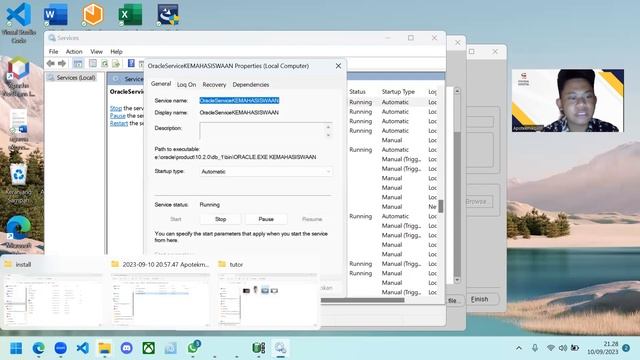Open Zoom from the taskbar

pos(61,348)
